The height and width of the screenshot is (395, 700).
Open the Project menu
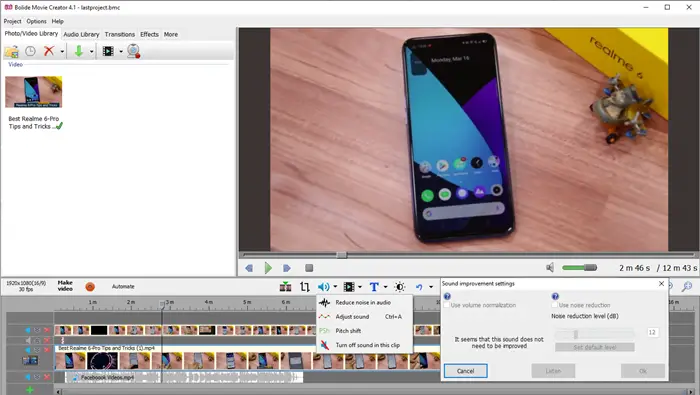12,21
